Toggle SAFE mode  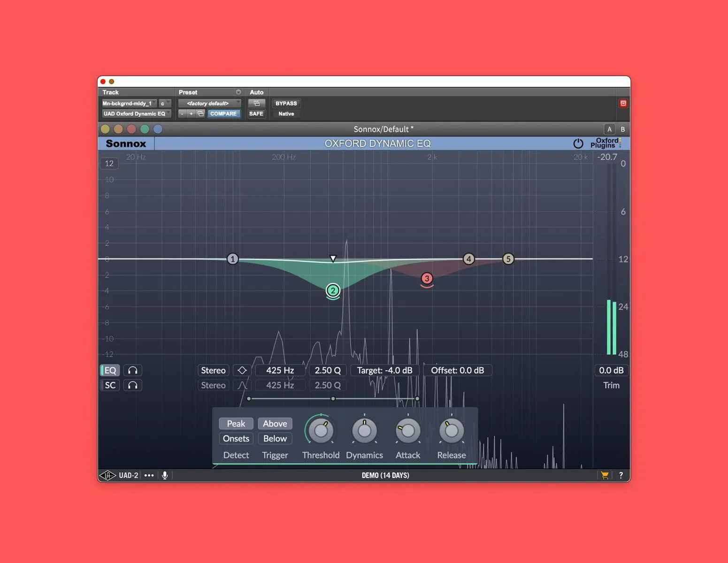point(256,114)
